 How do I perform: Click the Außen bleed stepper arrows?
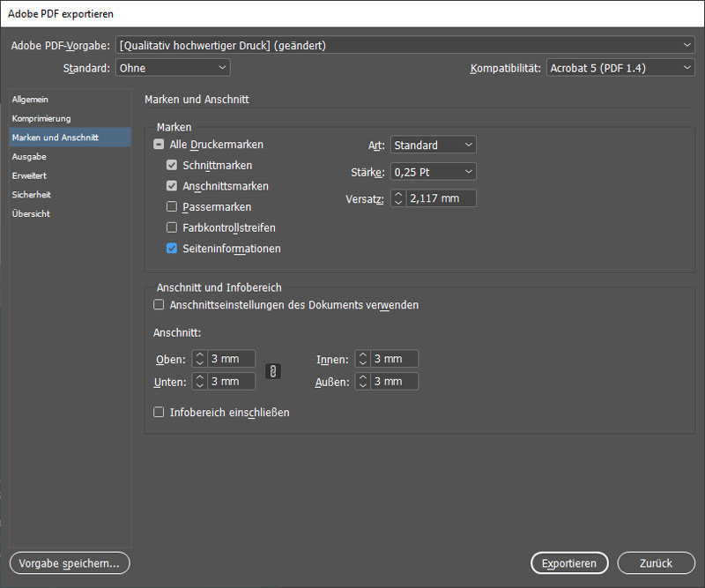(362, 382)
